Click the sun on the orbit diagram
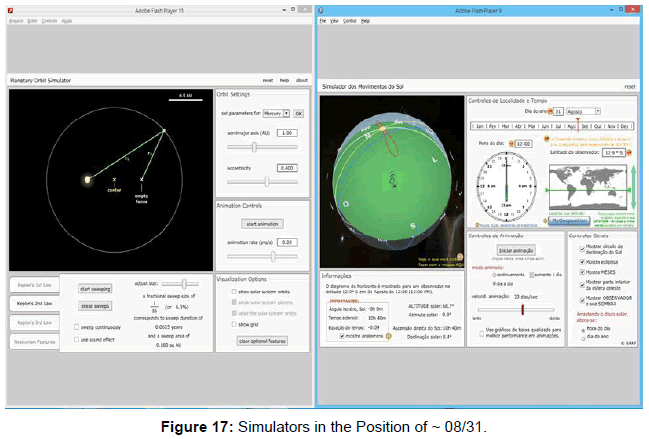The height and width of the screenshot is (439, 649). click(x=88, y=179)
